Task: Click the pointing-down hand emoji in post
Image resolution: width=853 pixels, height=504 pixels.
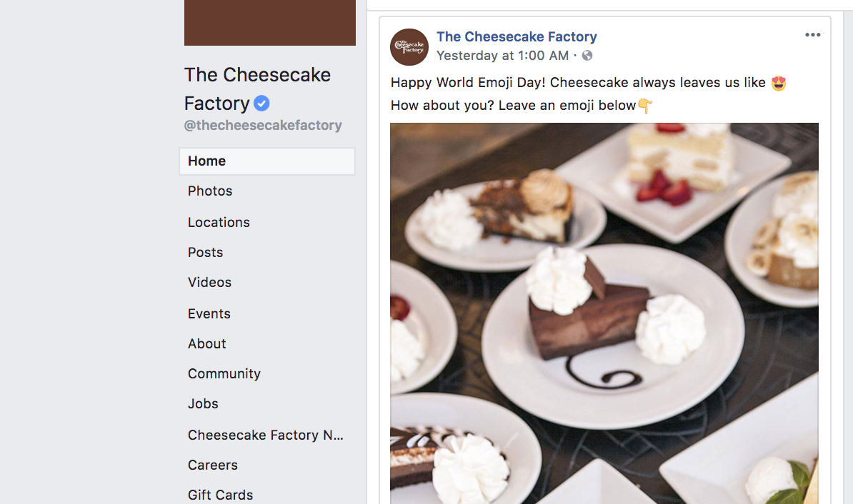Action: click(x=645, y=106)
